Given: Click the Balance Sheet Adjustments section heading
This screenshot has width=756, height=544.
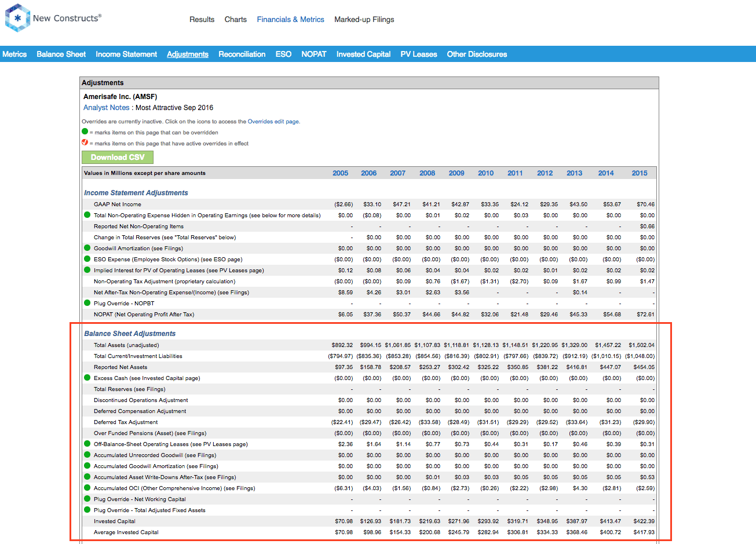Looking at the screenshot, I should click(x=130, y=334).
